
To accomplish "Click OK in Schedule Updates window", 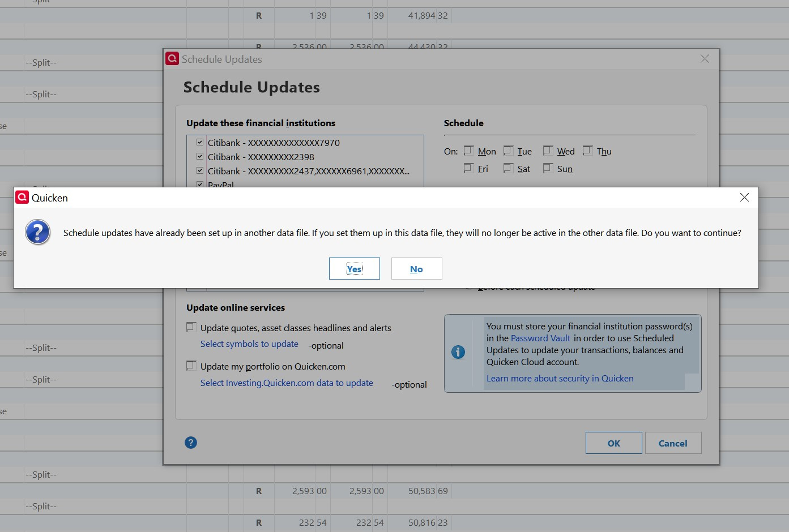I will (614, 443).
